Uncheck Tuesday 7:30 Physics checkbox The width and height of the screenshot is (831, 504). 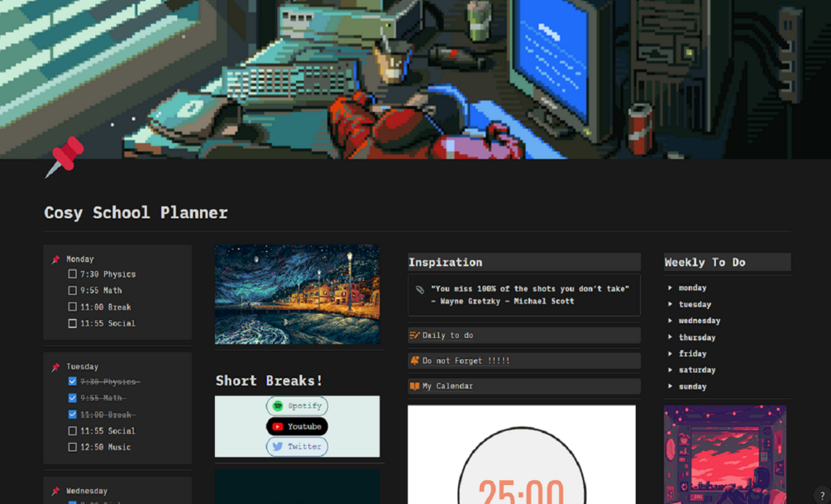(73, 382)
